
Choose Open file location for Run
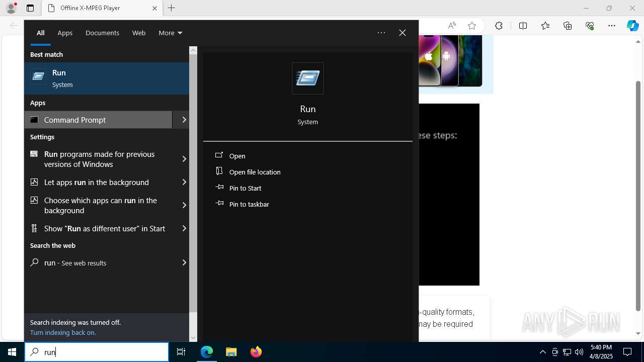pos(255,172)
